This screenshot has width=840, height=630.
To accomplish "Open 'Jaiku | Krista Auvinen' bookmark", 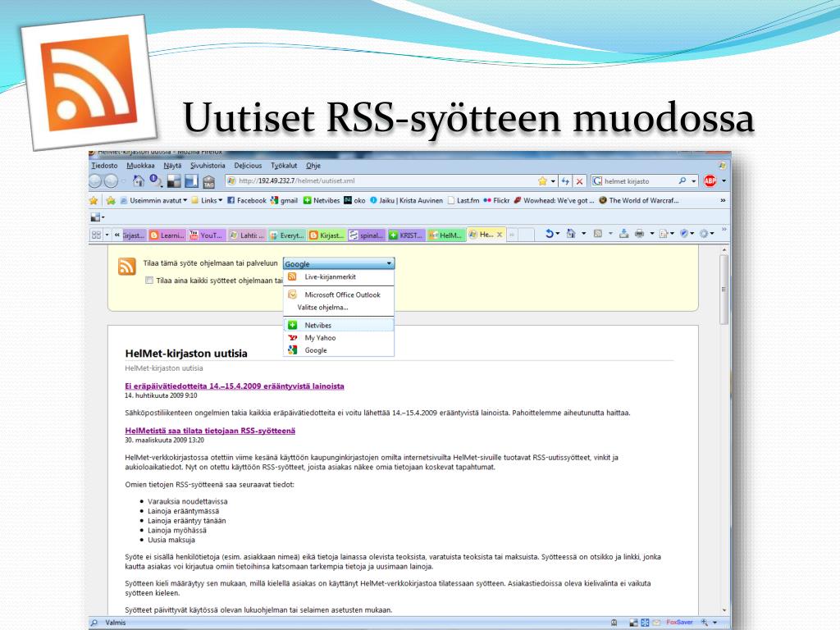I will click(406, 200).
